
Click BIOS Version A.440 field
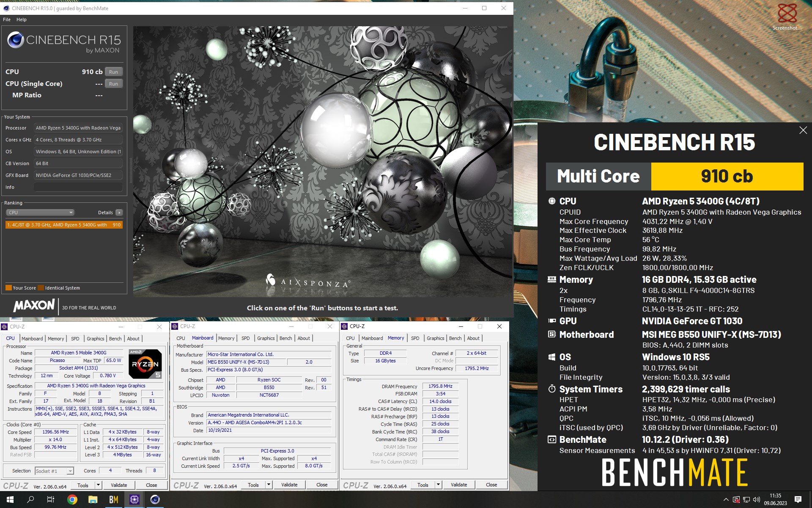269,422
